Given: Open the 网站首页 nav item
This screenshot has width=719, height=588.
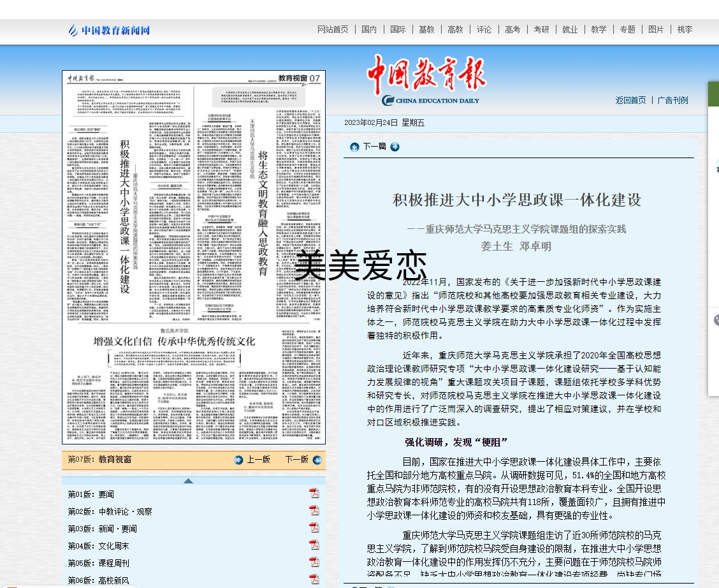Looking at the screenshot, I should 333,29.
